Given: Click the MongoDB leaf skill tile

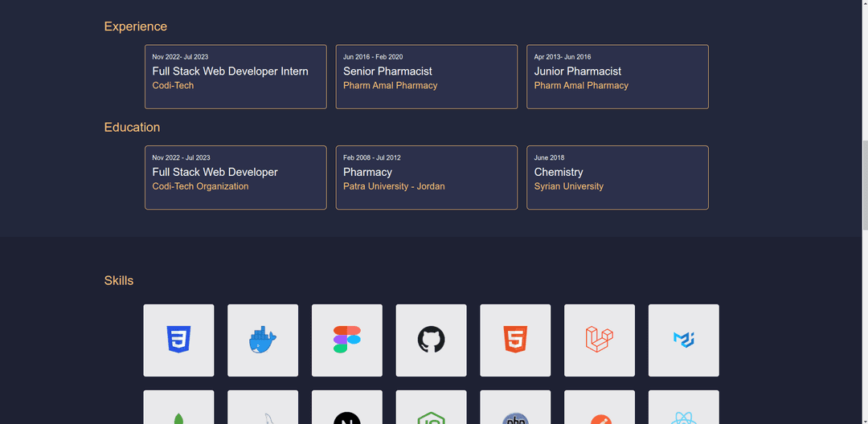Looking at the screenshot, I should (178, 407).
